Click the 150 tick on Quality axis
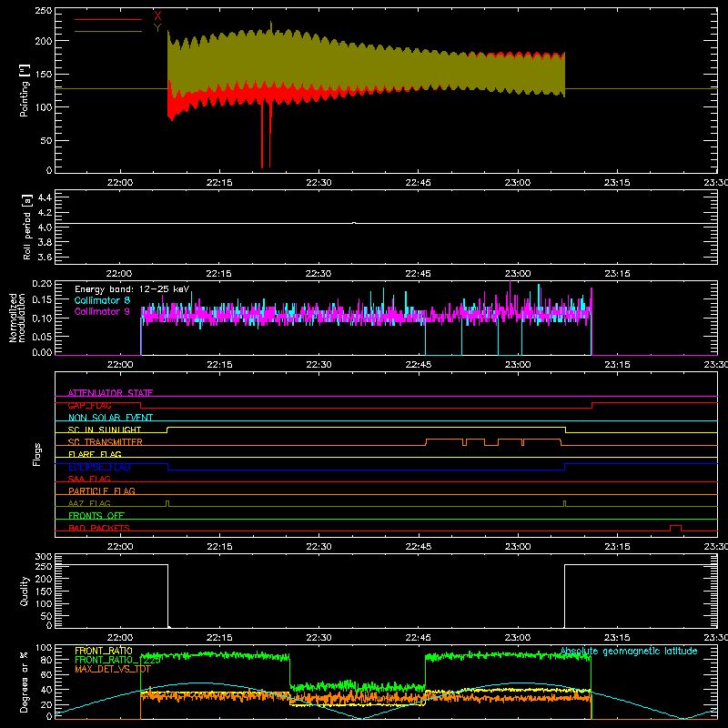 pos(43,591)
